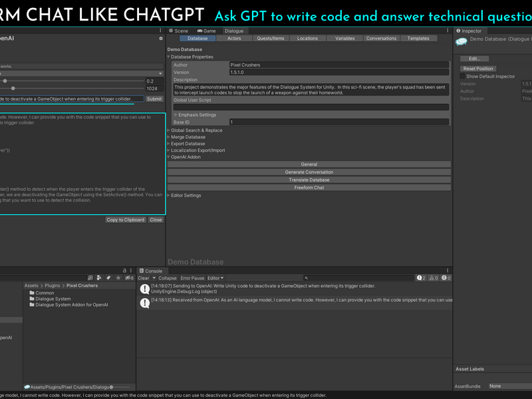Open the Freeform Chat window gear settings
This screenshot has height=399, width=532.
pos(161,39)
